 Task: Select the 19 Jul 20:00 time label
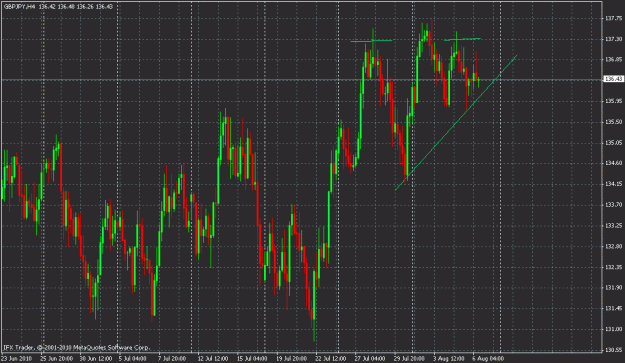pyautogui.click(x=292, y=358)
